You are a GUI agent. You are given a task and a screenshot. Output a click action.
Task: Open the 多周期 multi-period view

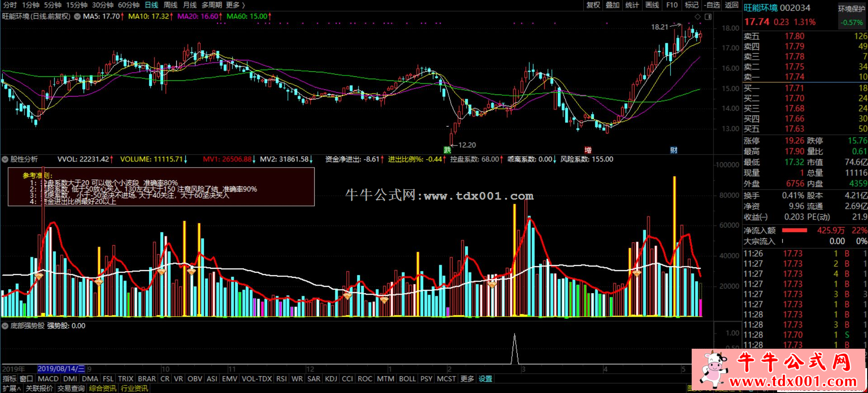212,5
